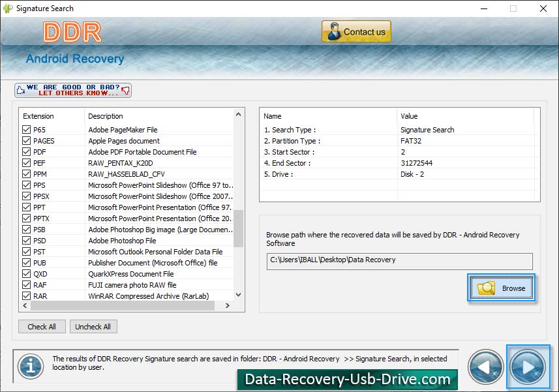Click the scroll left arrow of extension list
The height and width of the screenshot is (392, 559).
click(25, 305)
